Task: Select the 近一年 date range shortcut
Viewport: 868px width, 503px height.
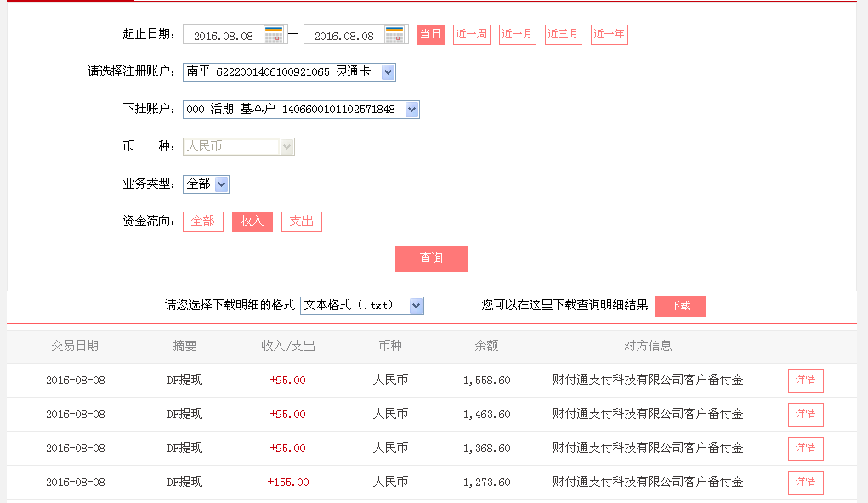Action: [609, 34]
